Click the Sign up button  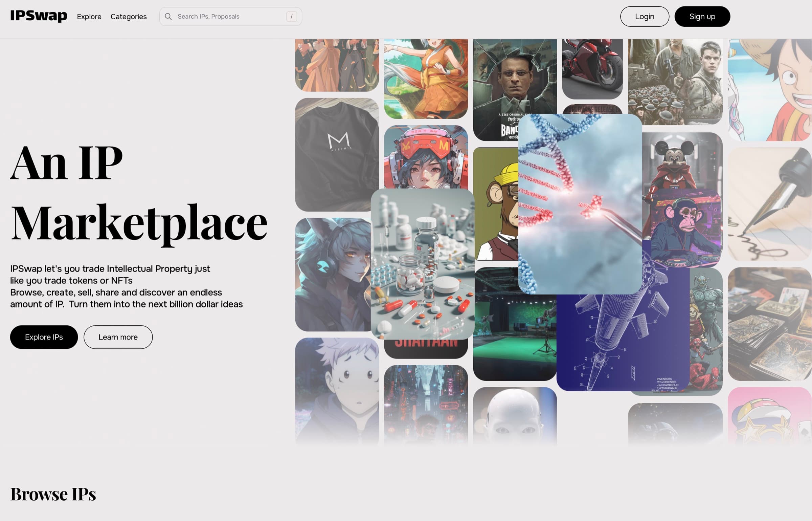(702, 16)
